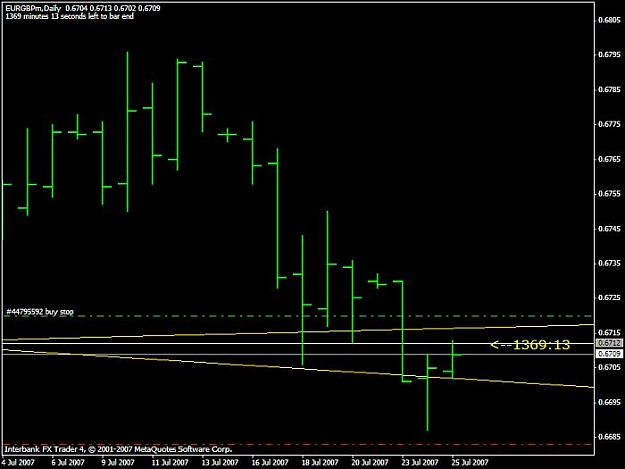
Task: Click the 0.6795 price scale label
Action: point(609,54)
